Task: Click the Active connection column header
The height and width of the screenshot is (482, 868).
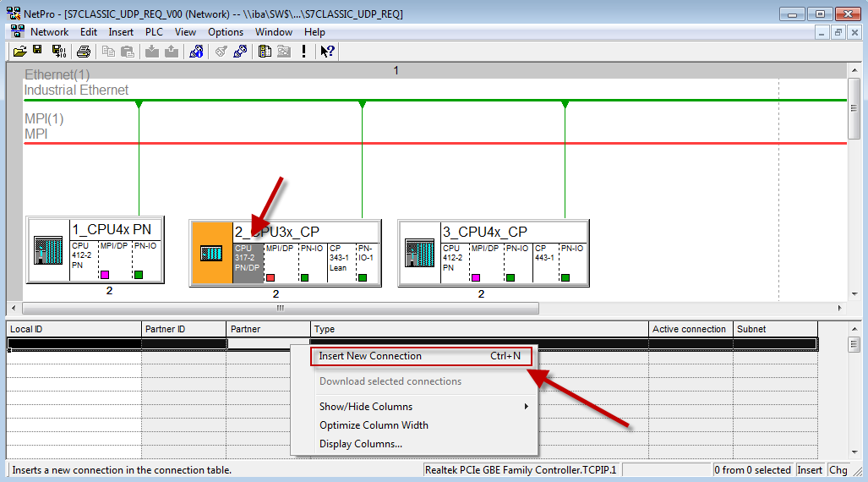Action: pos(689,329)
